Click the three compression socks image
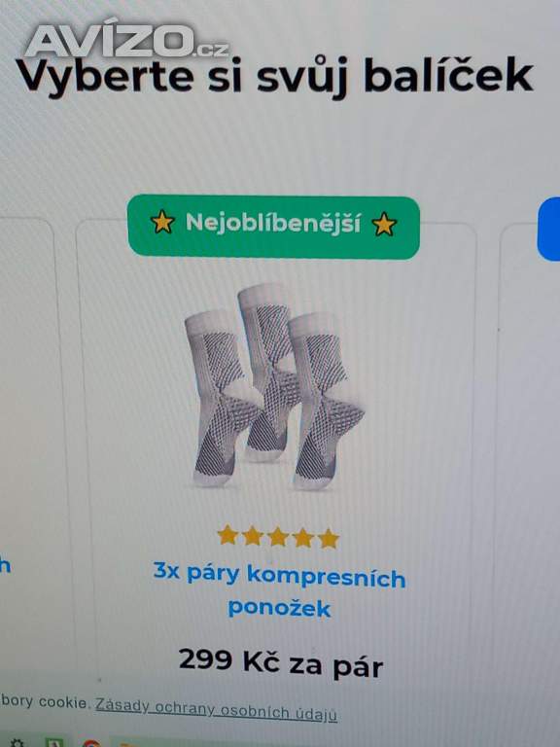 click(274, 386)
